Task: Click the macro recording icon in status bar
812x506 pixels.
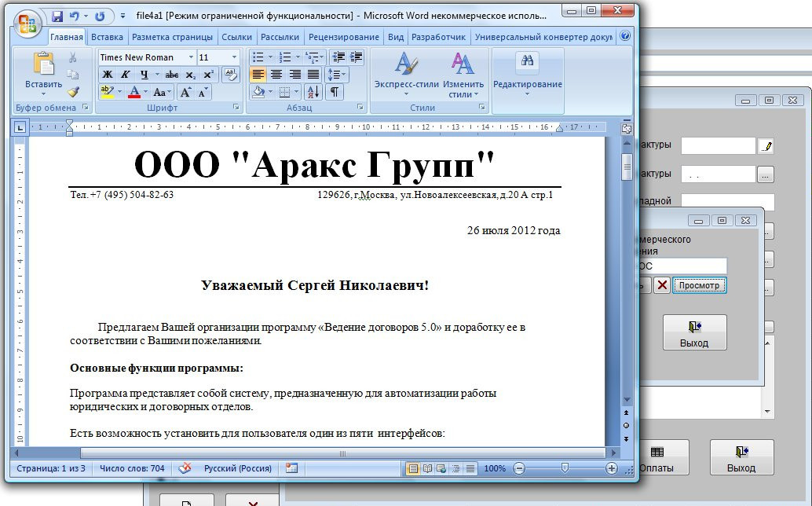Action: [x=291, y=468]
